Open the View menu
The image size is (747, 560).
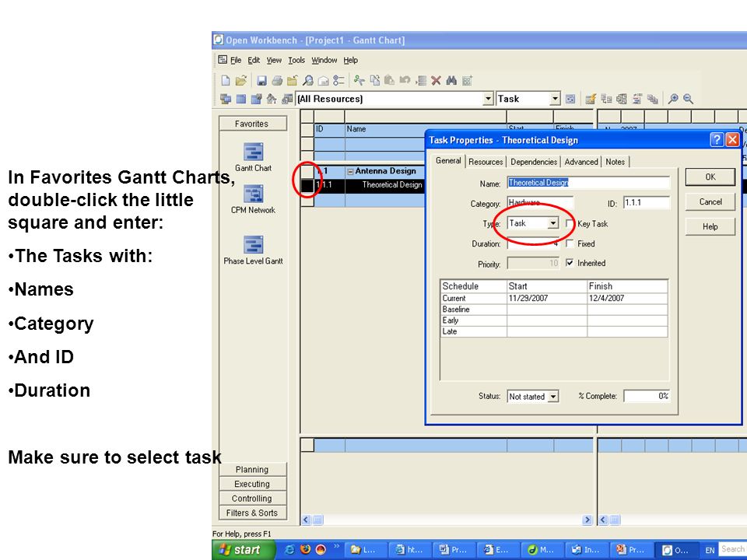click(x=274, y=60)
